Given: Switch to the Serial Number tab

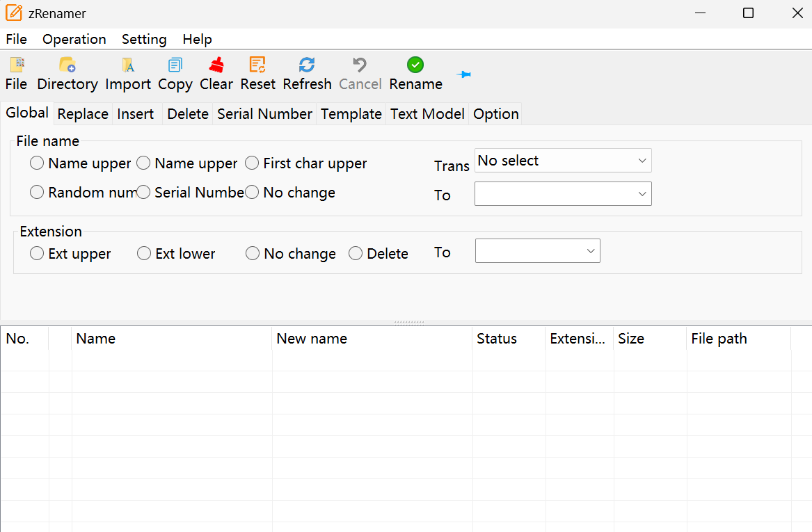Looking at the screenshot, I should [x=264, y=113].
